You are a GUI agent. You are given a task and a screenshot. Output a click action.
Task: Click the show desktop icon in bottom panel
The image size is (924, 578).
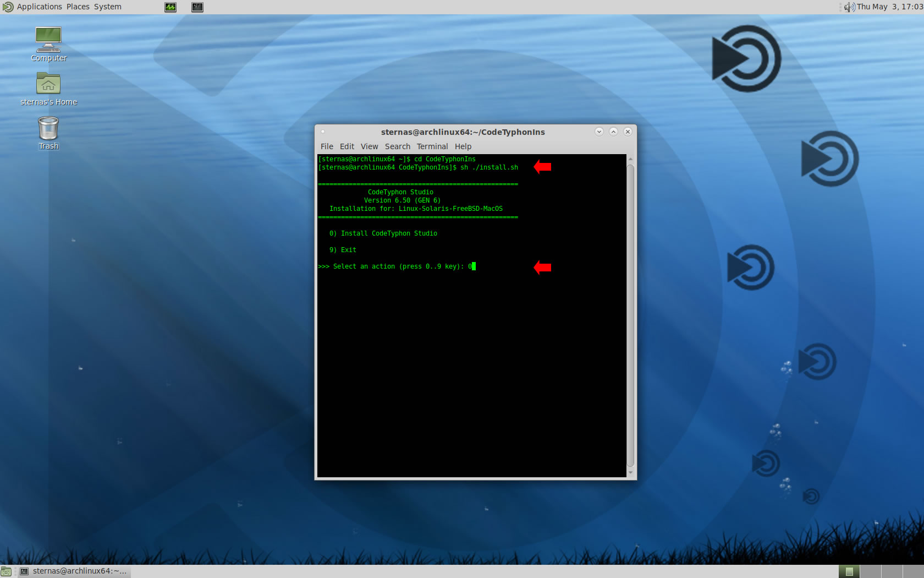pos(6,571)
